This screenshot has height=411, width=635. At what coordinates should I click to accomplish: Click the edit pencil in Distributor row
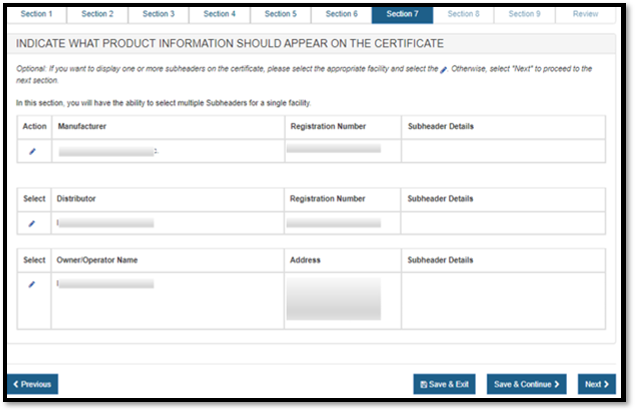coord(32,223)
